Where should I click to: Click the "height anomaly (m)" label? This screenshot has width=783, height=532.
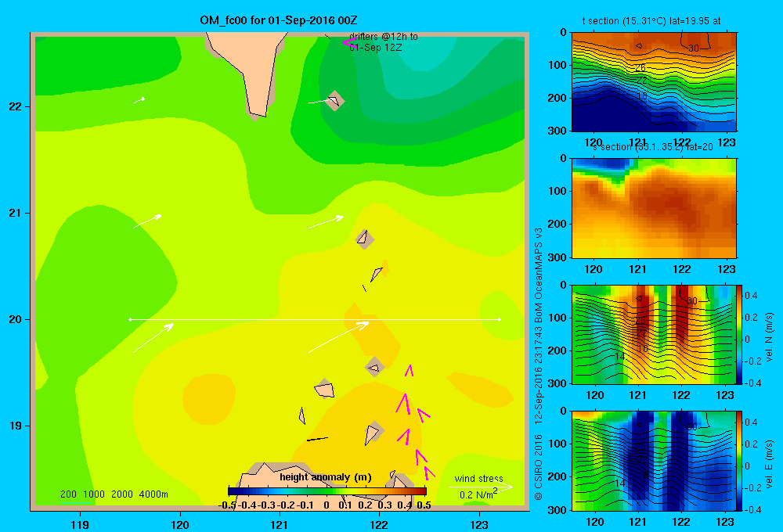tap(326, 477)
